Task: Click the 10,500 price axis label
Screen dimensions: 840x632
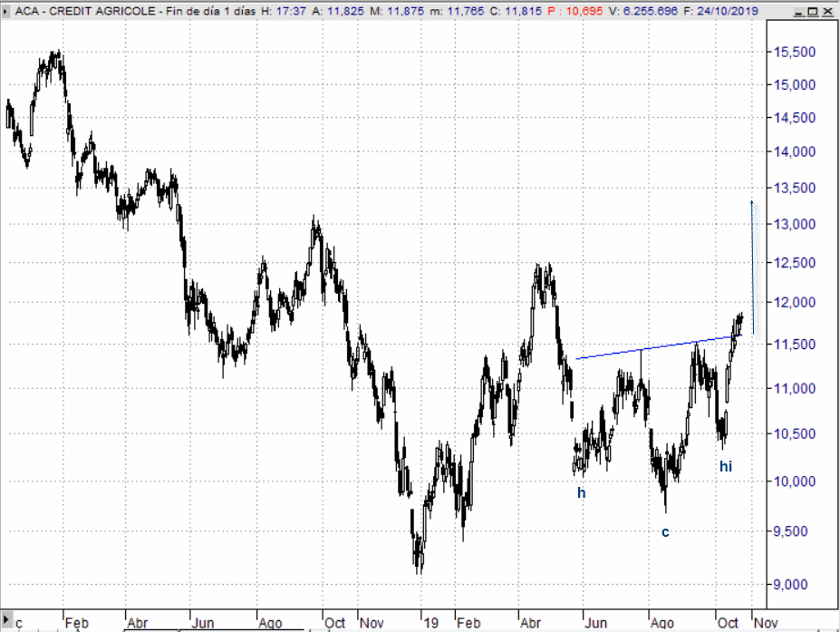Action: (795, 433)
